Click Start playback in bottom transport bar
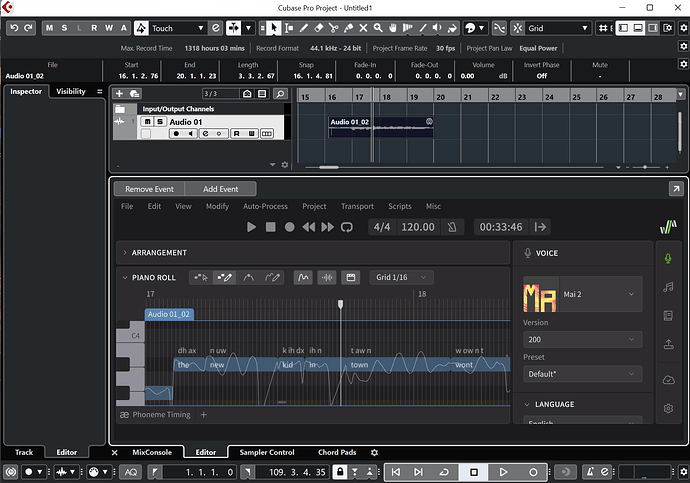The height and width of the screenshot is (483, 690). (503, 472)
